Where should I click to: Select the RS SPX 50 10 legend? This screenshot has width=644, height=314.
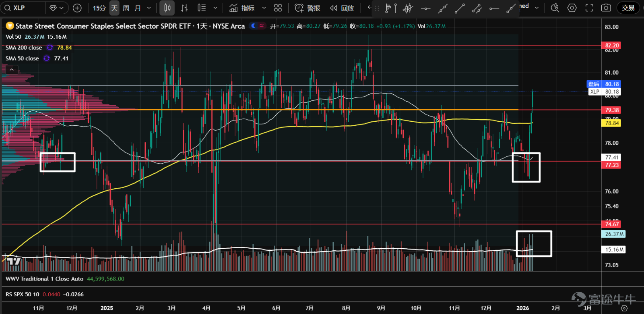pyautogui.click(x=23, y=295)
